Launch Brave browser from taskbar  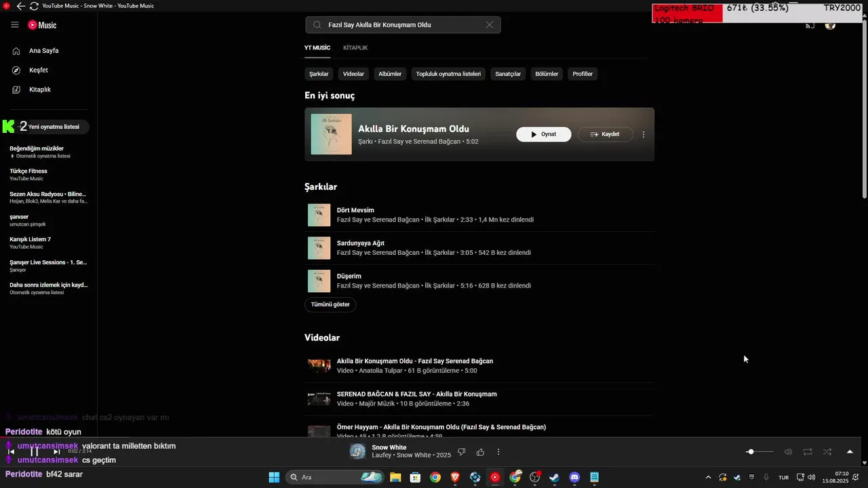click(x=455, y=477)
